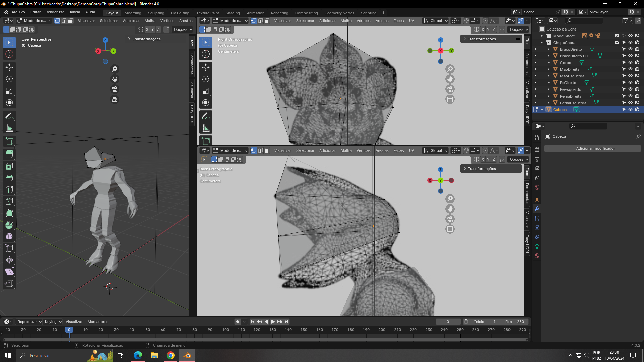The image size is (644, 362).
Task: Click the zoom magnifier in Right Orthographic view
Action: click(x=450, y=69)
